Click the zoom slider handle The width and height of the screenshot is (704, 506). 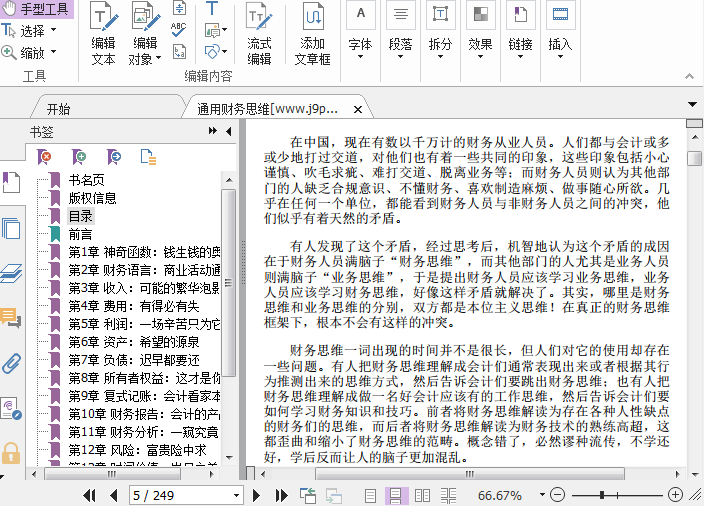click(x=603, y=495)
